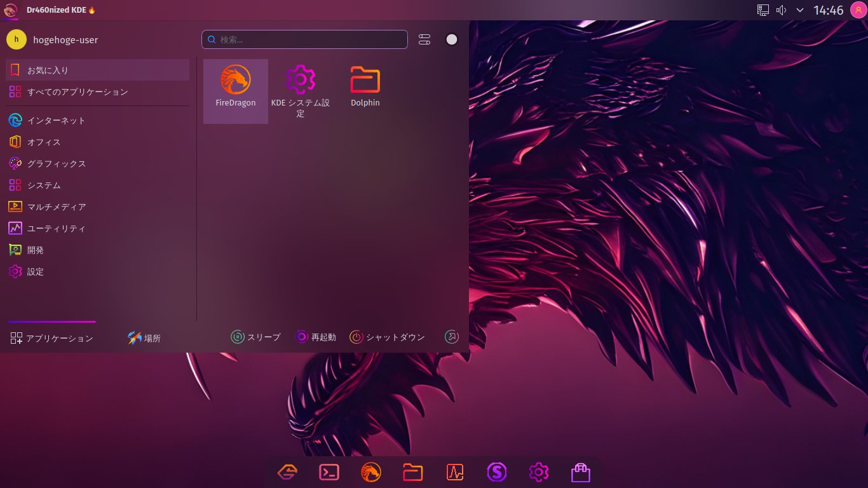Launch FireDragon from the dock
The height and width of the screenshot is (488, 868).
[x=371, y=472]
